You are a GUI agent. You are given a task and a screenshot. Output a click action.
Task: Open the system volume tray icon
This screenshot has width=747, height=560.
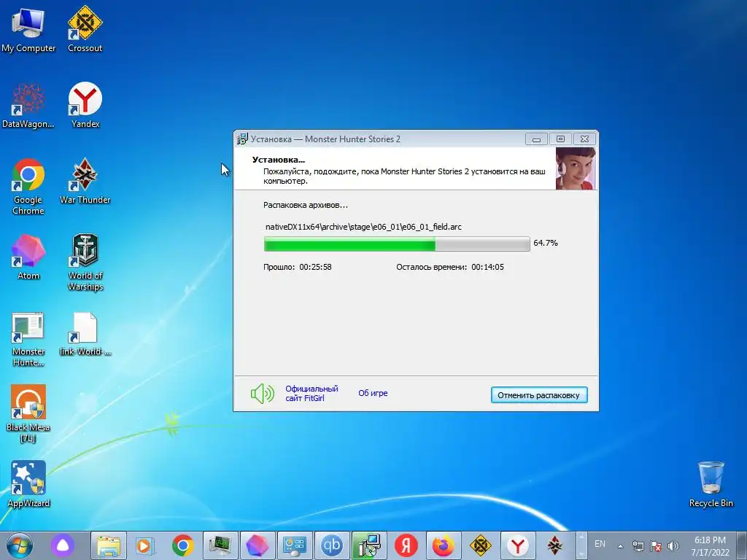pos(673,546)
